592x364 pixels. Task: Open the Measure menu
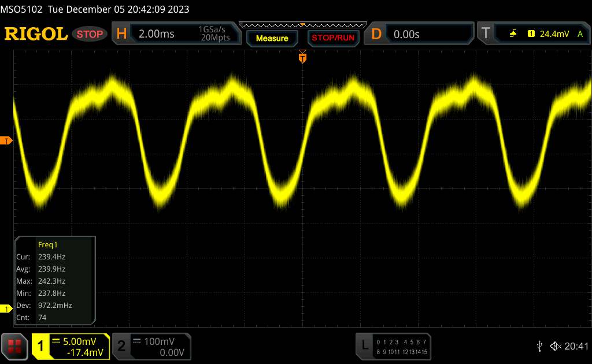(272, 38)
